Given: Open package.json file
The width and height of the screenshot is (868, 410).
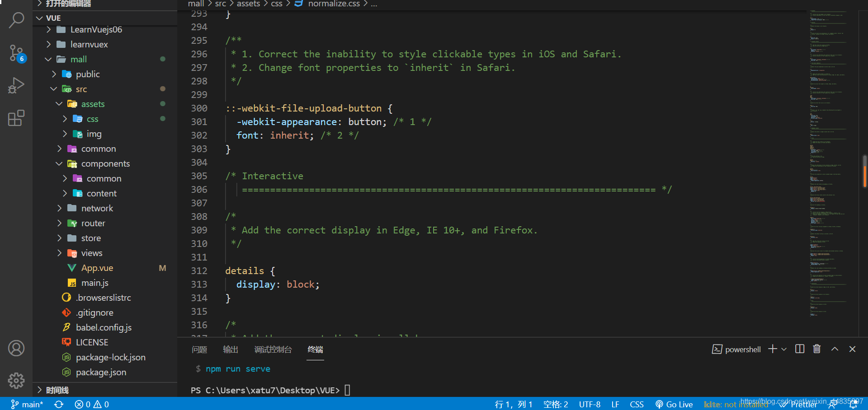Looking at the screenshot, I should 105,372.
